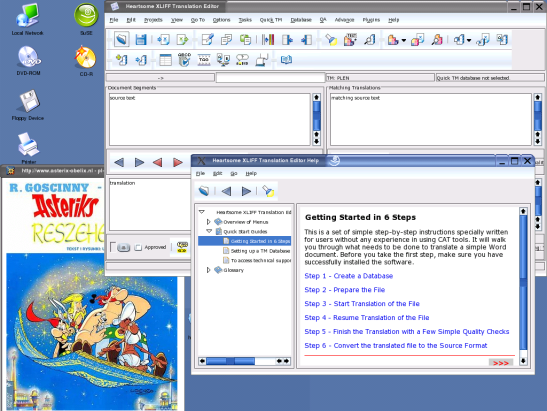Click the help content vertical scrollbar
This screenshot has height=411, width=547.
(523, 286)
